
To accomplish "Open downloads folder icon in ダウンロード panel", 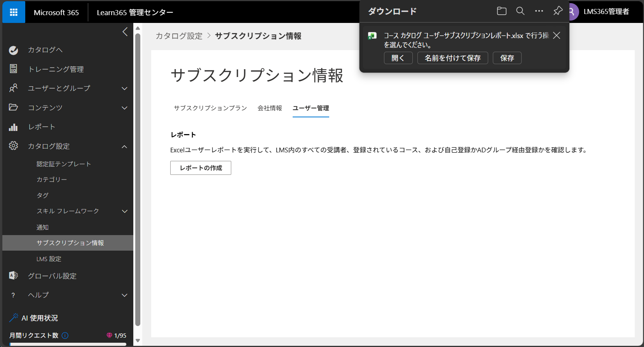I will (x=502, y=11).
